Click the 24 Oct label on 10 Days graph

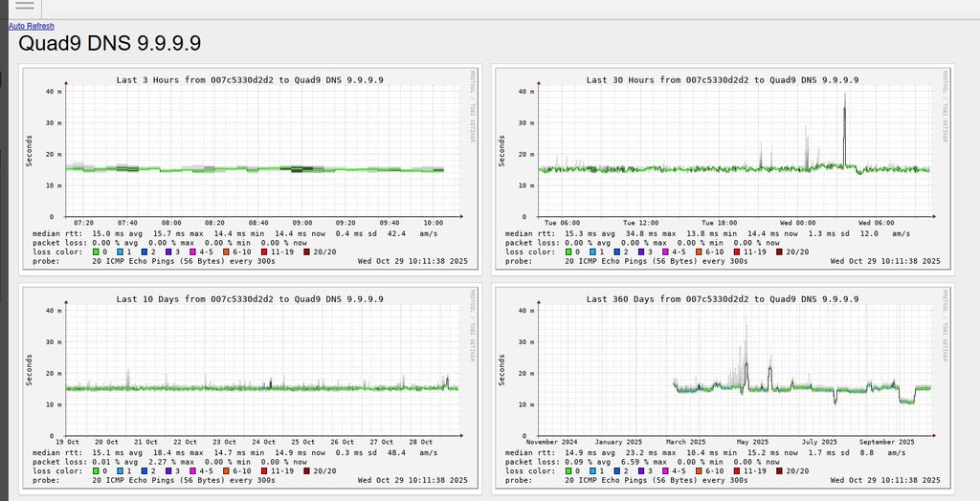[x=265, y=443]
